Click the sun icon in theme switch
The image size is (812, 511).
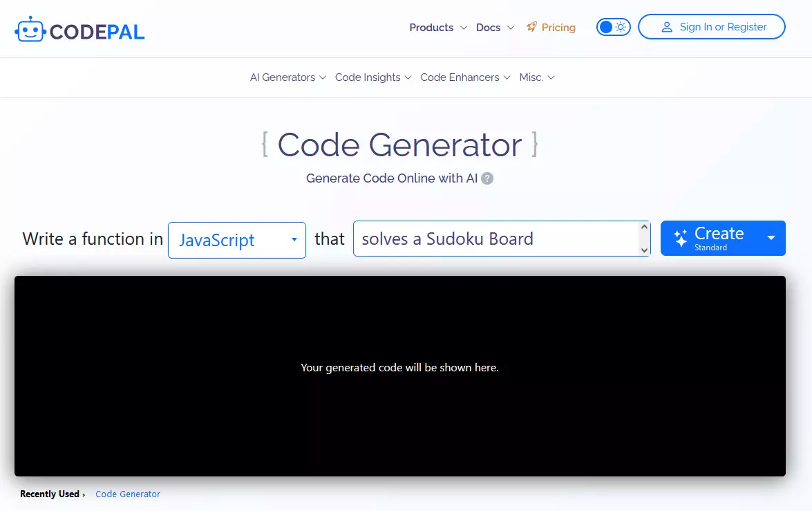pos(621,27)
